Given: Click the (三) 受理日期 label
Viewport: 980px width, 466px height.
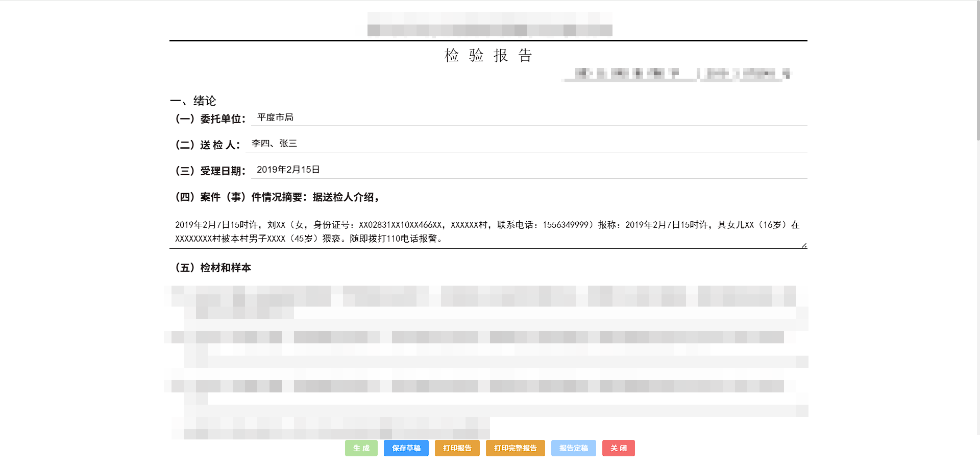Looking at the screenshot, I should point(210,171).
